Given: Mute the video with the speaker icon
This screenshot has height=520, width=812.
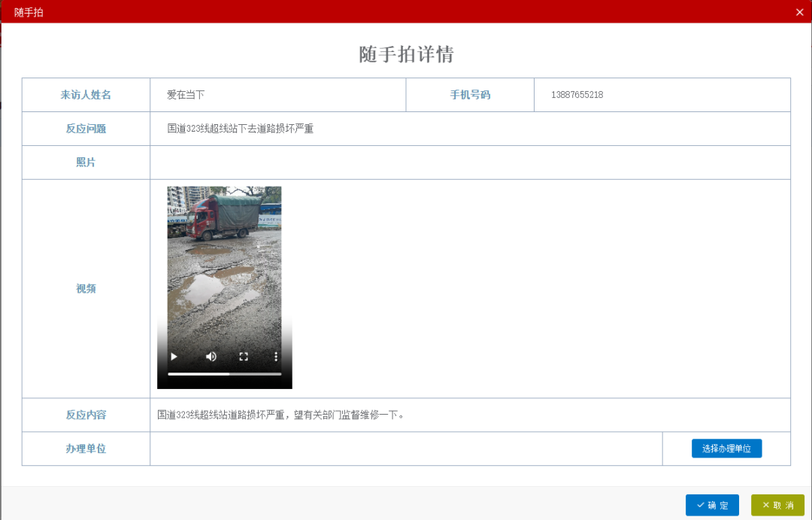Looking at the screenshot, I should (211, 357).
